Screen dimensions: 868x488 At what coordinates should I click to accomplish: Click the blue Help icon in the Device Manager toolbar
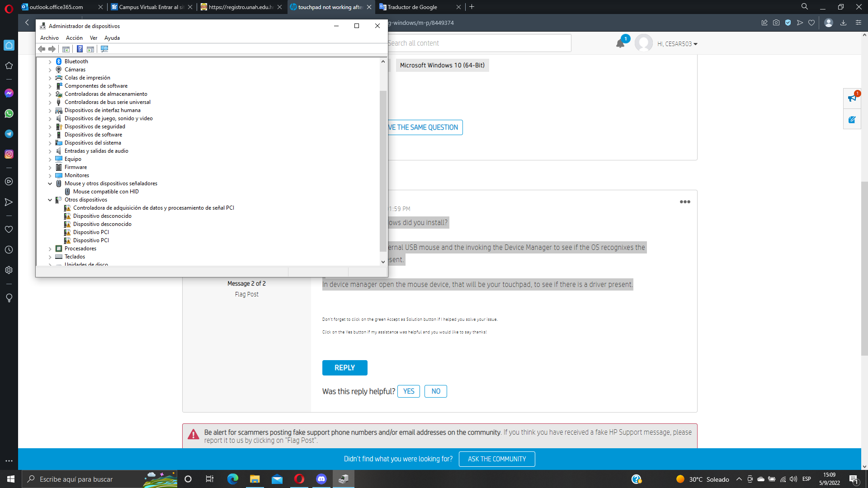[x=80, y=49]
